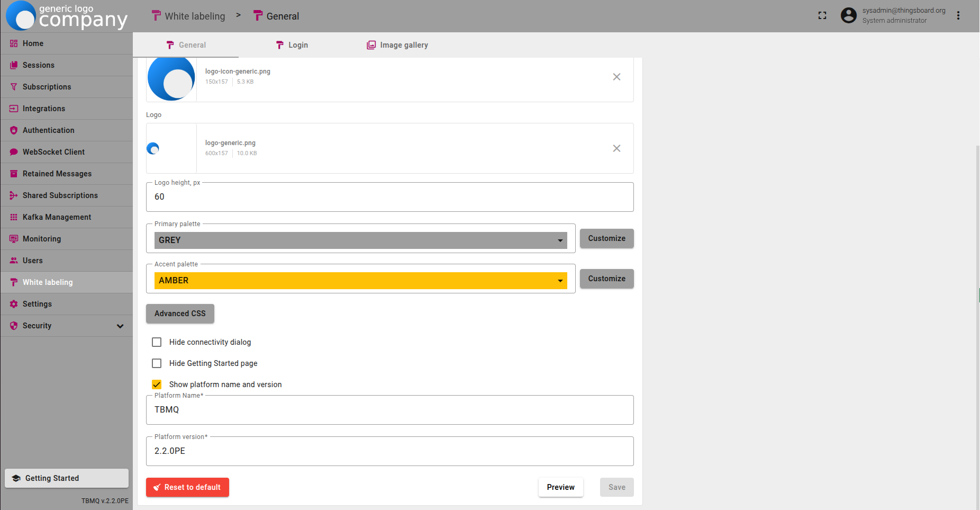980x510 pixels.
Task: Switch to the Login tab
Action: point(292,45)
